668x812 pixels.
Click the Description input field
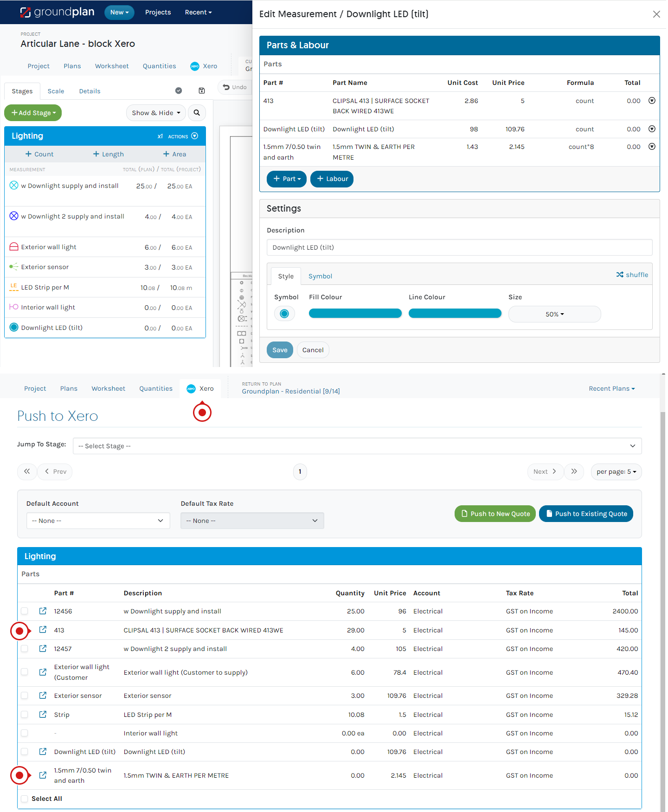click(460, 247)
